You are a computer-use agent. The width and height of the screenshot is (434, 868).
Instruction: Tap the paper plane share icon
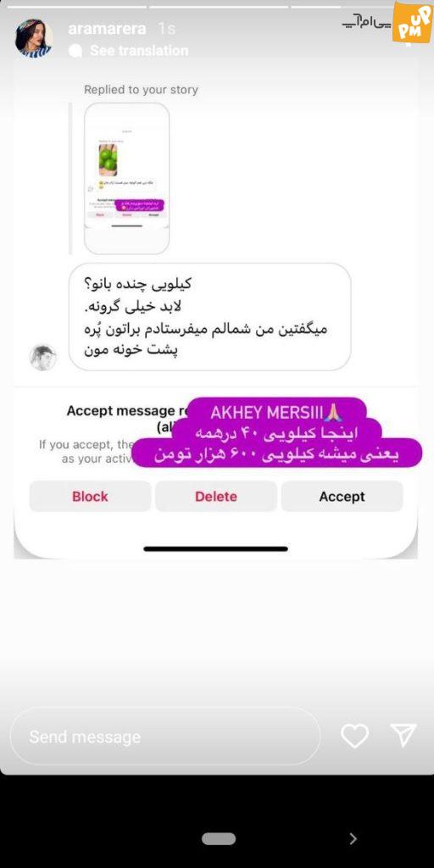click(x=403, y=735)
